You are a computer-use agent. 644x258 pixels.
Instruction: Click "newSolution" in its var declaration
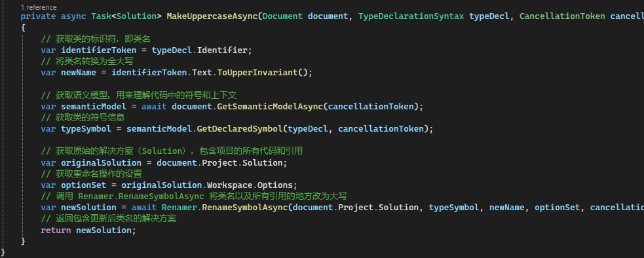(88, 208)
